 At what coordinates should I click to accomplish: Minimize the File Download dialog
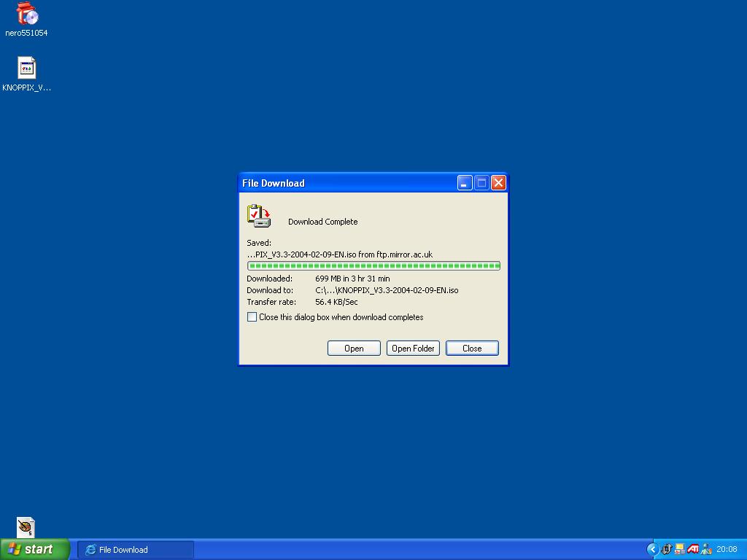465,183
